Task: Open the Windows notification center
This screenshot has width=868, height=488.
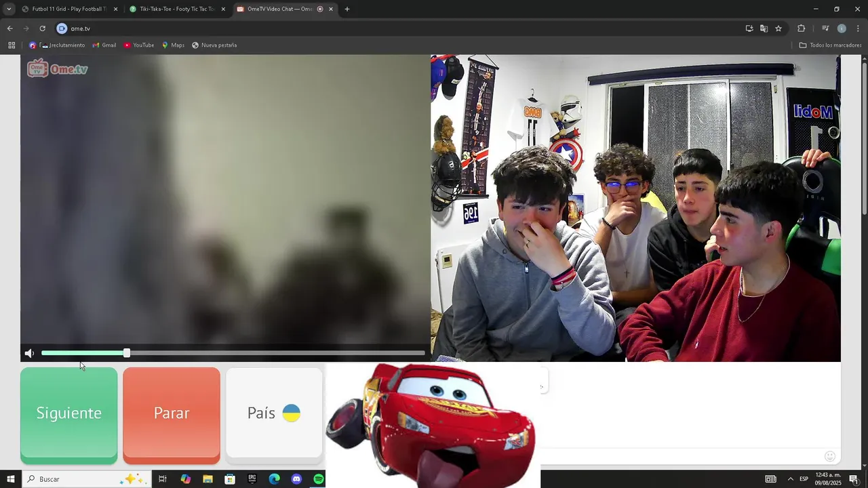Action: click(854, 479)
